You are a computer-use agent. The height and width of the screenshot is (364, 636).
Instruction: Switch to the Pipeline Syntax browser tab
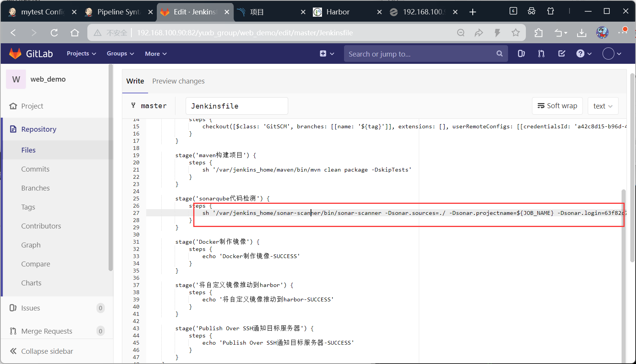tap(118, 12)
